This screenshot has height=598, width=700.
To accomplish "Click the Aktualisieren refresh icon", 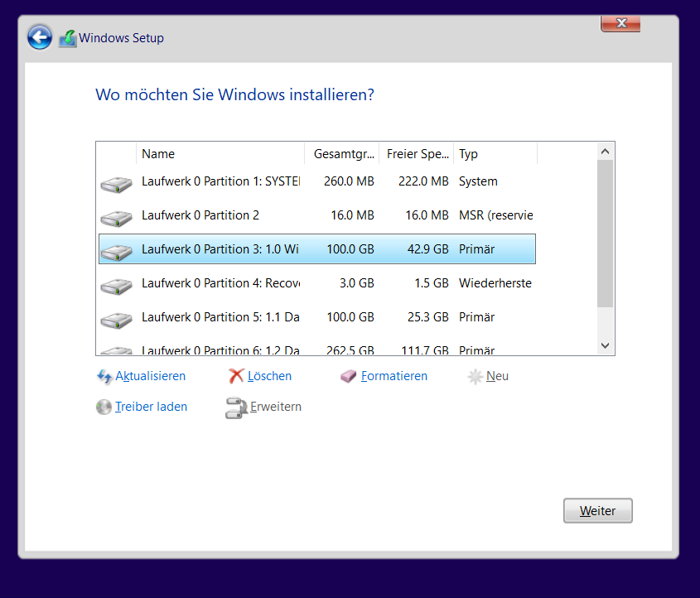I will [x=104, y=377].
